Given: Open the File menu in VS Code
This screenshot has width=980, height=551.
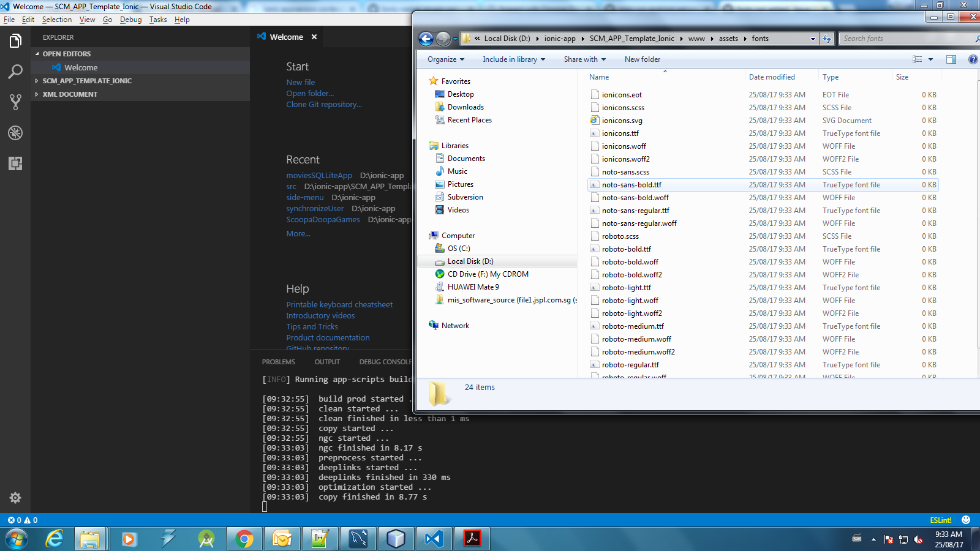Looking at the screenshot, I should 9,20.
